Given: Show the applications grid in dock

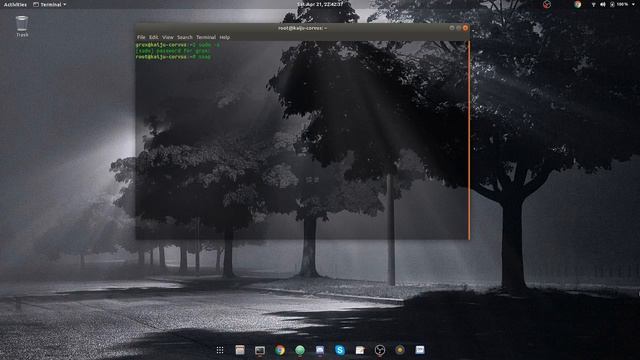Looking at the screenshot, I should coord(220,350).
